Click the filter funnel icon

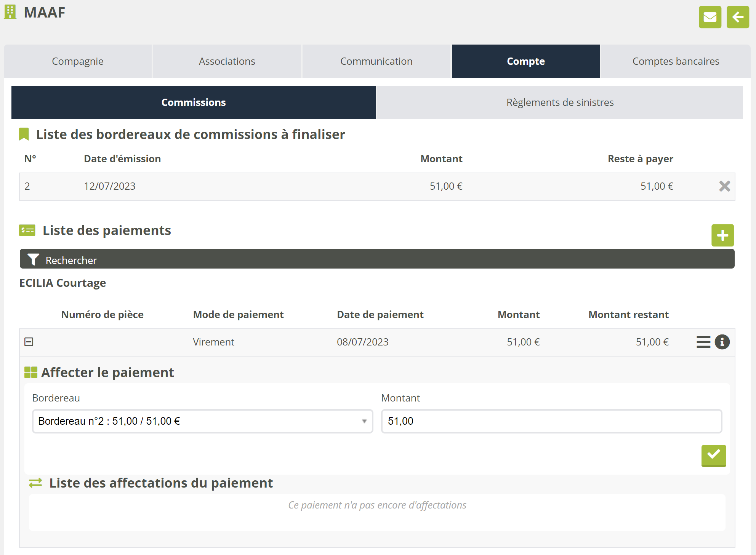click(x=33, y=260)
